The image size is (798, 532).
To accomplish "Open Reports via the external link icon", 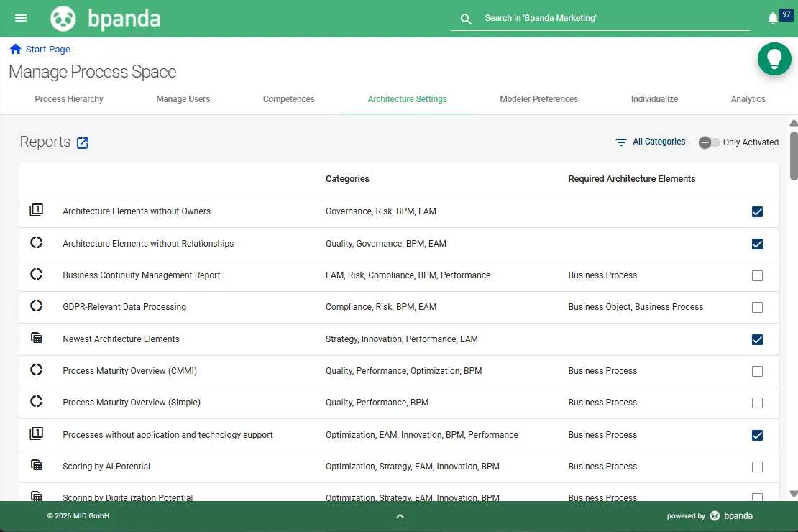I will 83,142.
